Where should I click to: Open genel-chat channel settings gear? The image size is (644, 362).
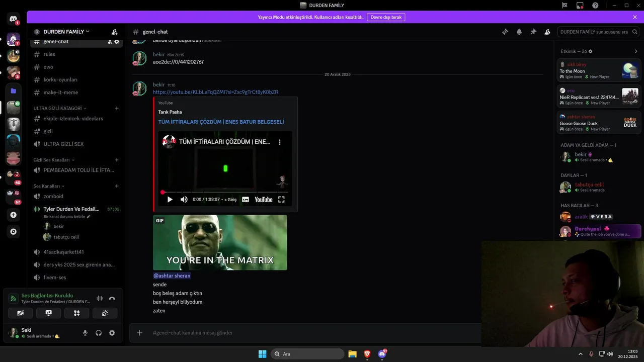(x=117, y=42)
